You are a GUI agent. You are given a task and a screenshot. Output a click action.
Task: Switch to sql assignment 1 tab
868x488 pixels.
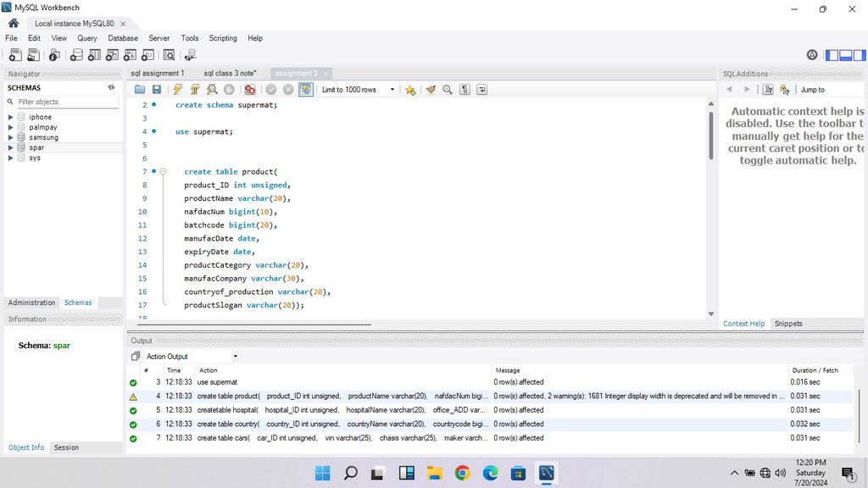click(x=158, y=73)
